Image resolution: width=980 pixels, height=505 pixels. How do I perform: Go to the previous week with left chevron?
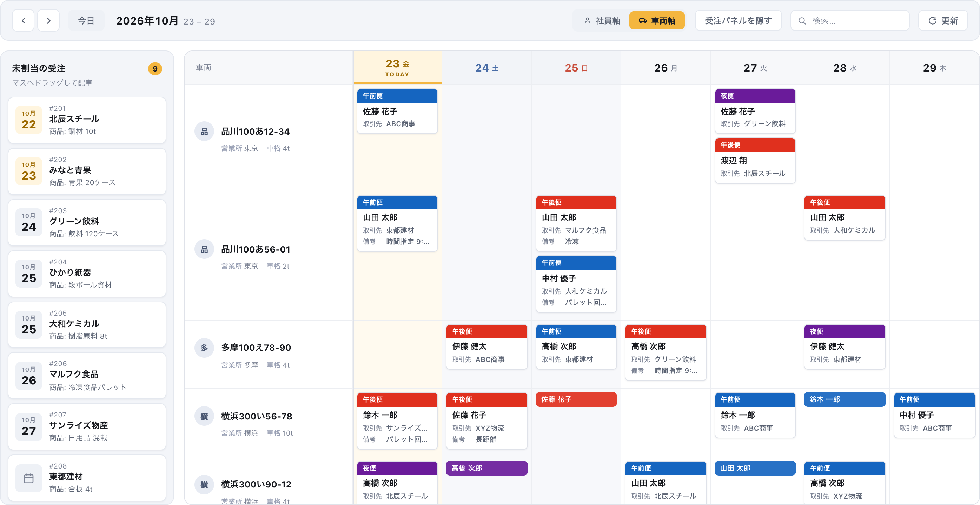click(23, 21)
